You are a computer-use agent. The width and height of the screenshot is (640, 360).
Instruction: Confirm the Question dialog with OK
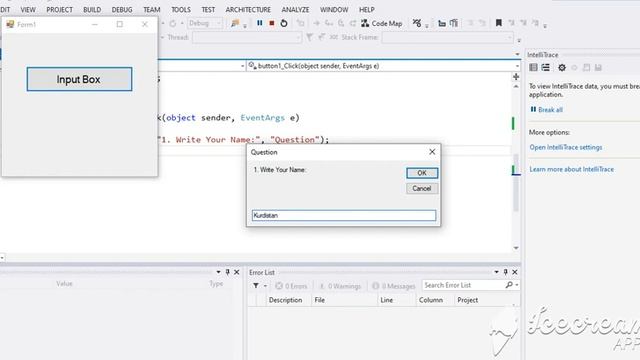pyautogui.click(x=422, y=173)
